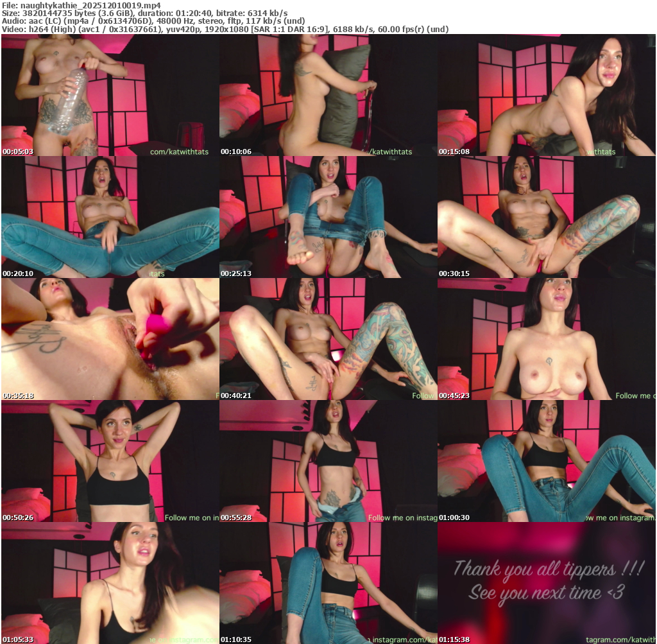Click the 'Audio: aac (LC)' header line
The height and width of the screenshot is (644, 657).
point(153,21)
